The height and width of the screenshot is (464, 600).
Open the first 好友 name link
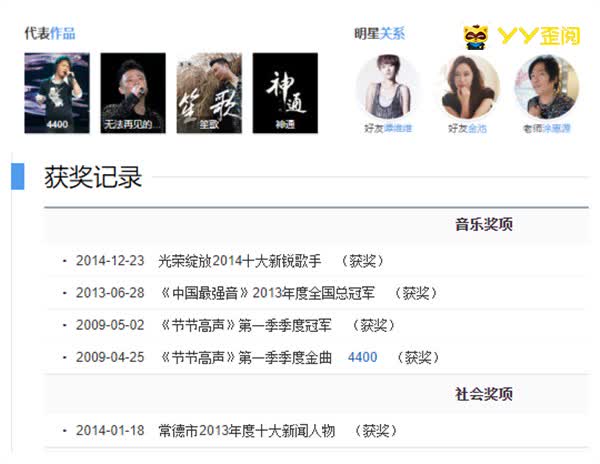click(398, 128)
